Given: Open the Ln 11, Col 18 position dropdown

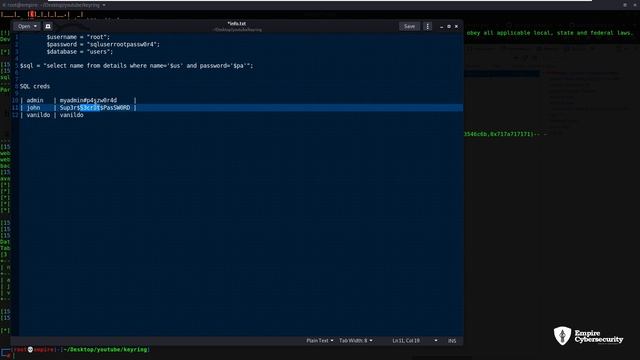Looking at the screenshot, I should click(414, 340).
